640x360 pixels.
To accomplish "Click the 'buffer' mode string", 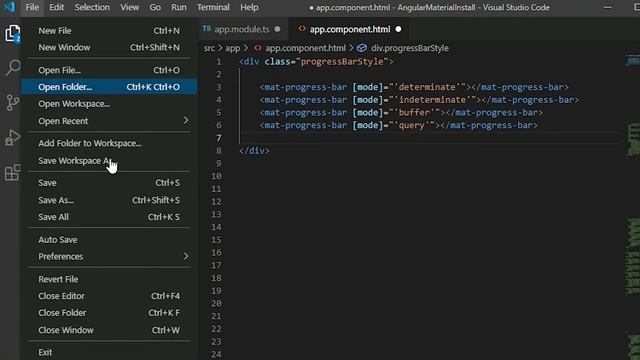I will tap(414, 112).
